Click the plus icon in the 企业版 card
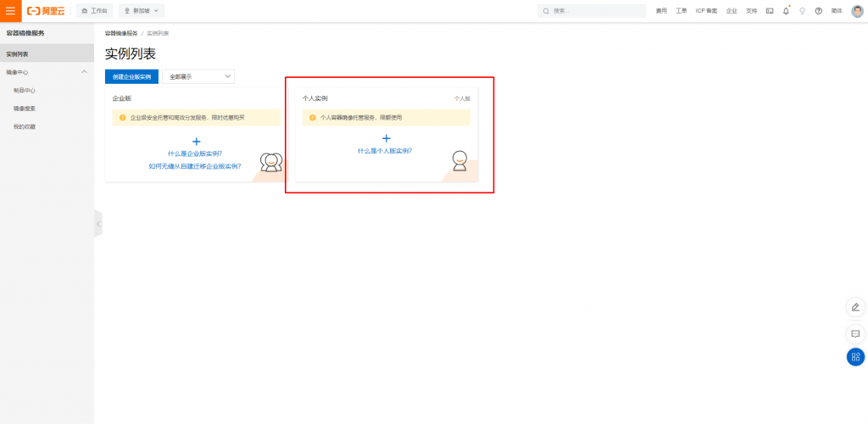868x424 pixels. [x=196, y=142]
